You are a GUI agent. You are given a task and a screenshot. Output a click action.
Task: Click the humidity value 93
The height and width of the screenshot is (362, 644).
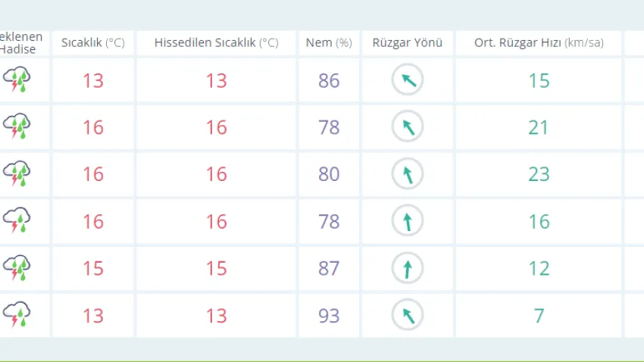pyautogui.click(x=329, y=315)
